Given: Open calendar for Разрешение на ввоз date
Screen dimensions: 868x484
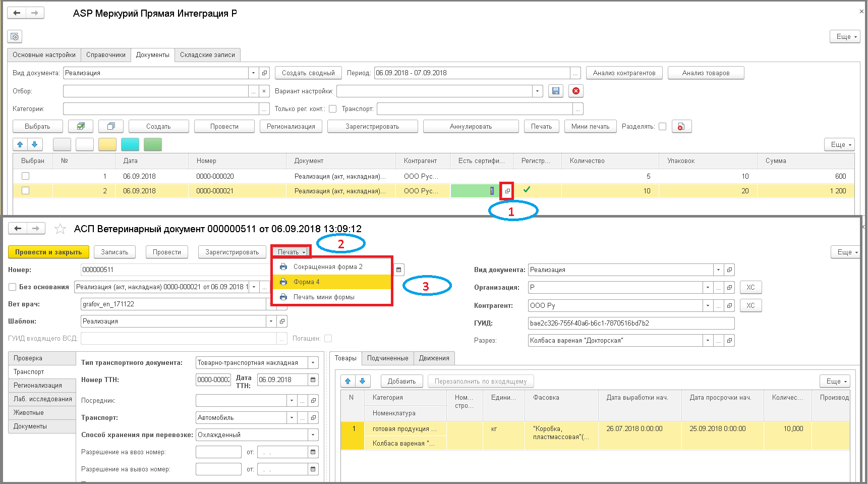Looking at the screenshot, I should 313,452.
